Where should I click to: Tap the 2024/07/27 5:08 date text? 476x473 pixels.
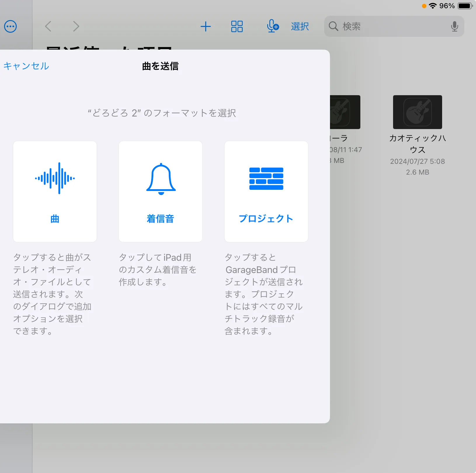coord(418,161)
